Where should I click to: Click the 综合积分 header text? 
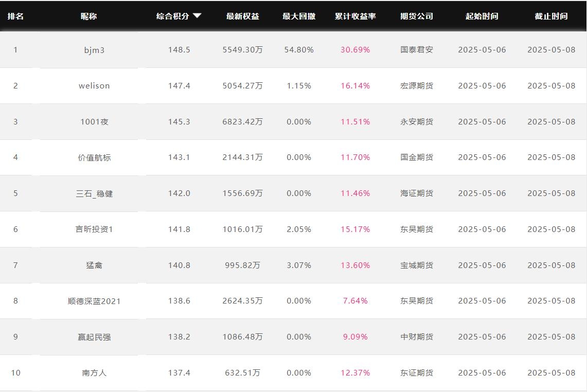tap(172, 16)
